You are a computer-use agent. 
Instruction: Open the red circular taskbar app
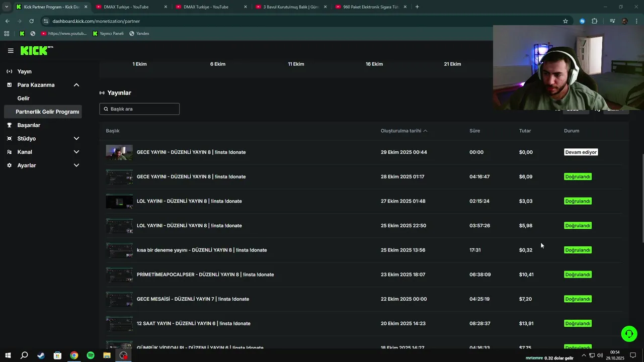(123, 355)
